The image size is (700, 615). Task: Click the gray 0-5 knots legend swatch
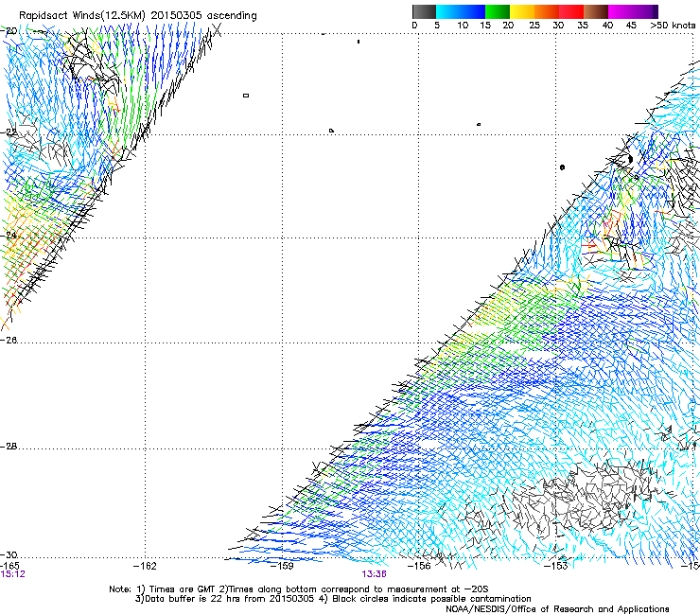425,11
